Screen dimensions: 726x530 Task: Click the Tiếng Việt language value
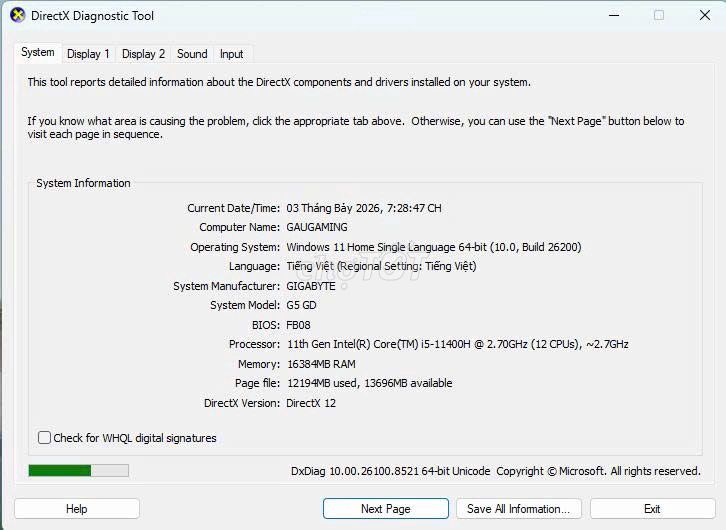point(382,267)
